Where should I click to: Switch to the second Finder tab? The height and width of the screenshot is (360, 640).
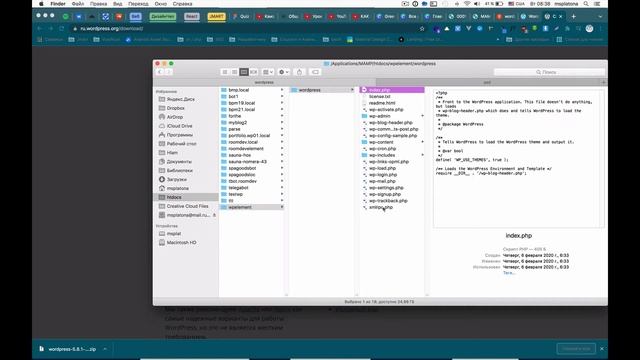487,82
